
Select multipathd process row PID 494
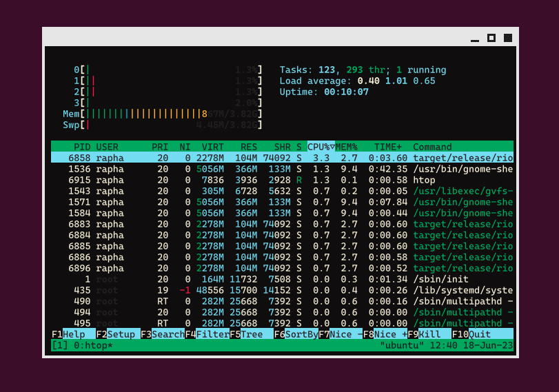[282, 313]
